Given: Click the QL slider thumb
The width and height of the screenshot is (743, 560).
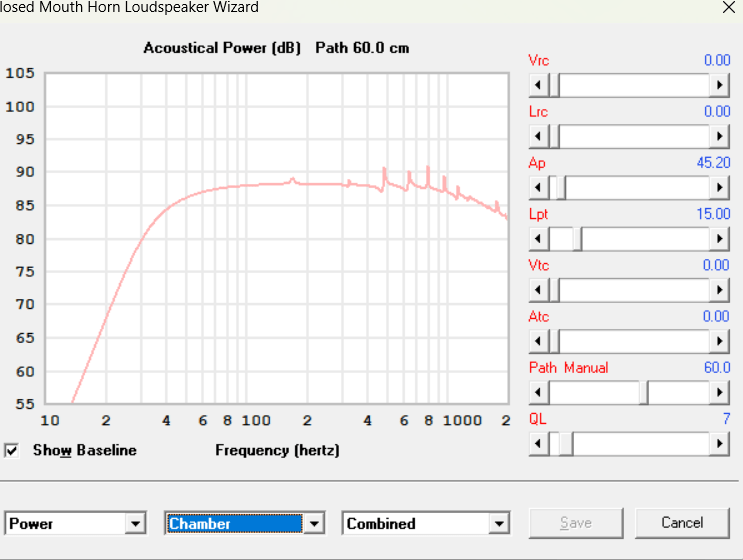Looking at the screenshot, I should [566, 443].
